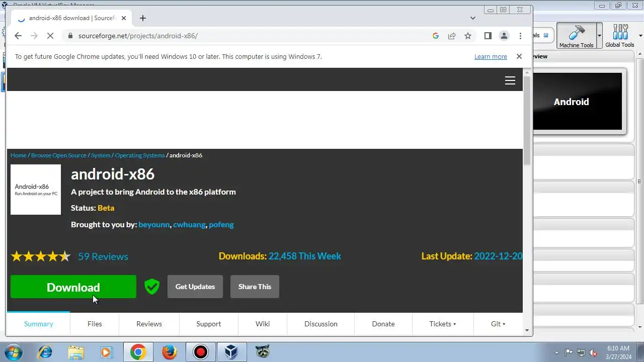The height and width of the screenshot is (362, 644).
Task: Open Operating Systems breadcrumb link
Action: pos(140,155)
